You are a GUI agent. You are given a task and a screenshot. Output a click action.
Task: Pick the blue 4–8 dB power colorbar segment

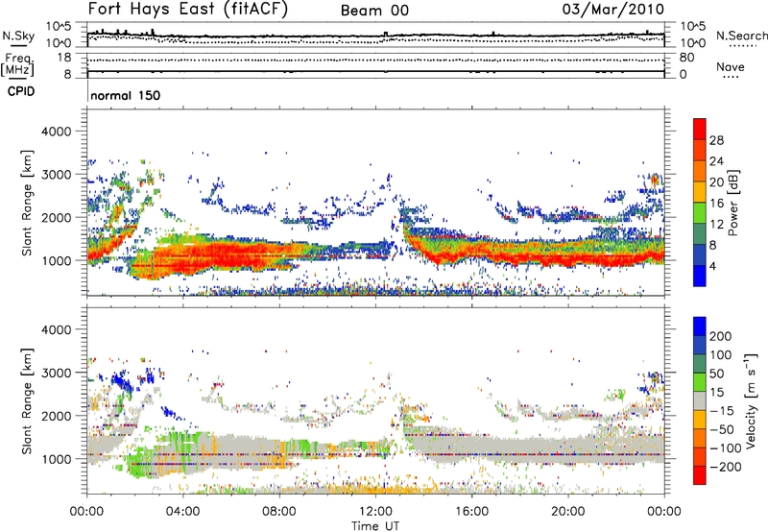tap(700, 254)
